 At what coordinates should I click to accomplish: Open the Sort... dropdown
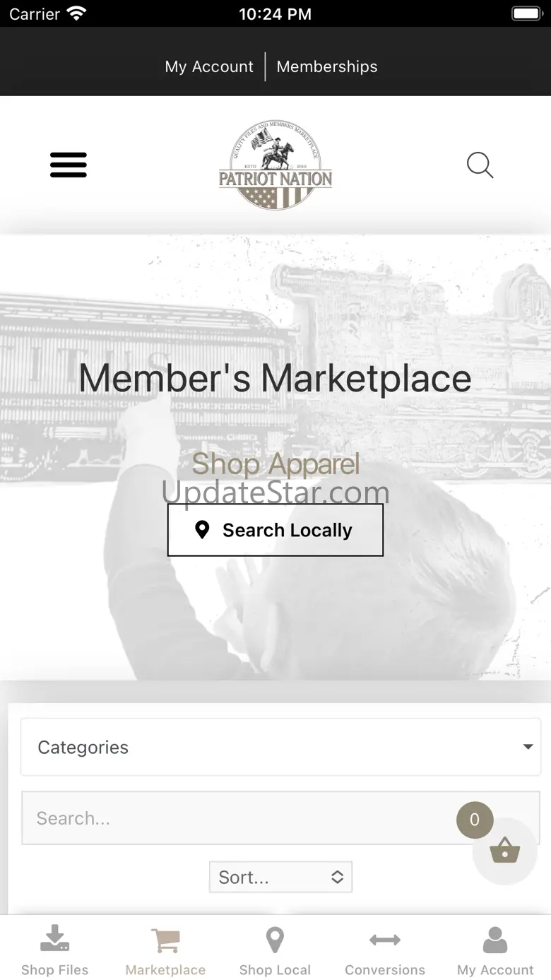pos(280,877)
